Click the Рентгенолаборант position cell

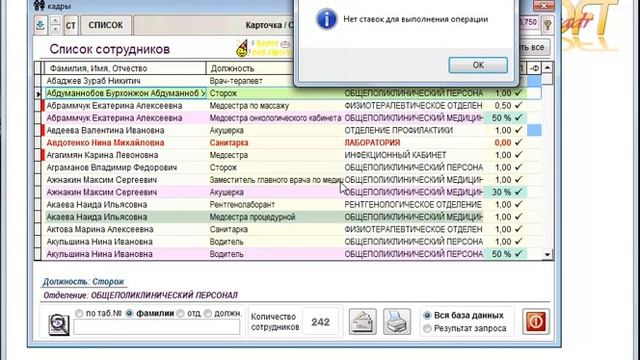tap(275, 204)
